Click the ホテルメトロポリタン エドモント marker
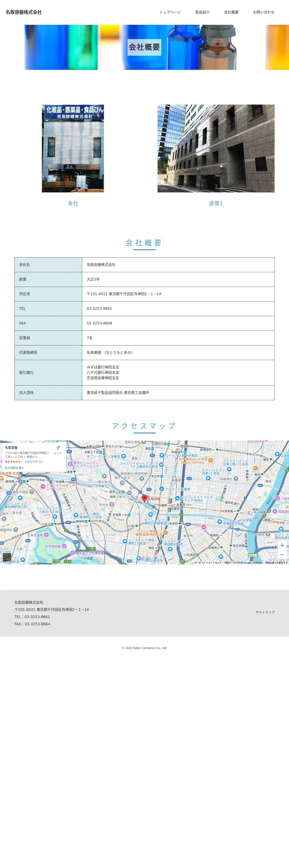 (x=43, y=487)
